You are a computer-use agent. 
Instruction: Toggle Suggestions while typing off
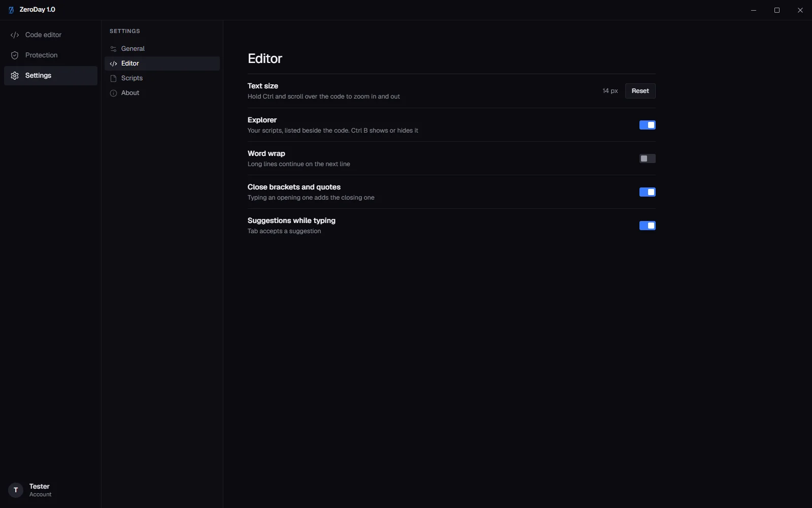pyautogui.click(x=648, y=226)
